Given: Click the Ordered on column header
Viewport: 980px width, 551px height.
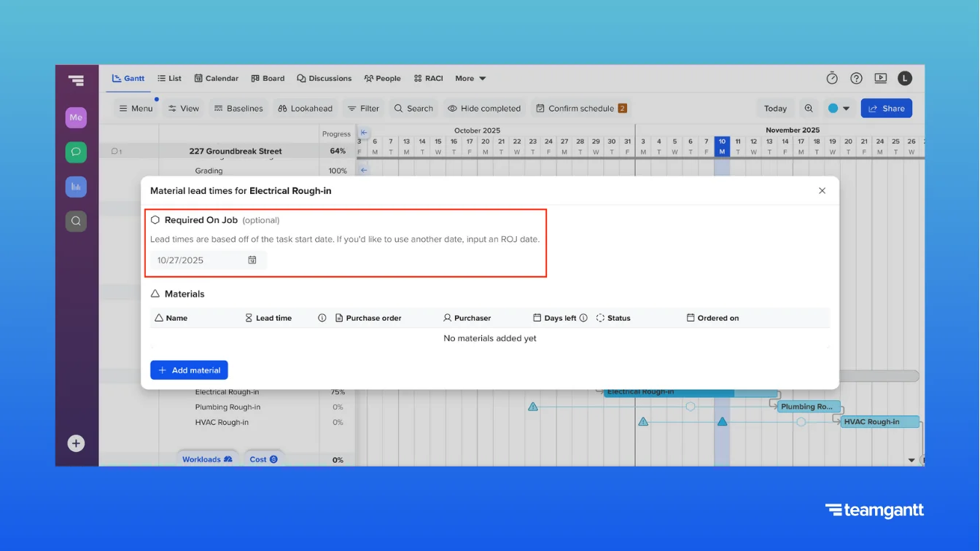Looking at the screenshot, I should click(712, 318).
